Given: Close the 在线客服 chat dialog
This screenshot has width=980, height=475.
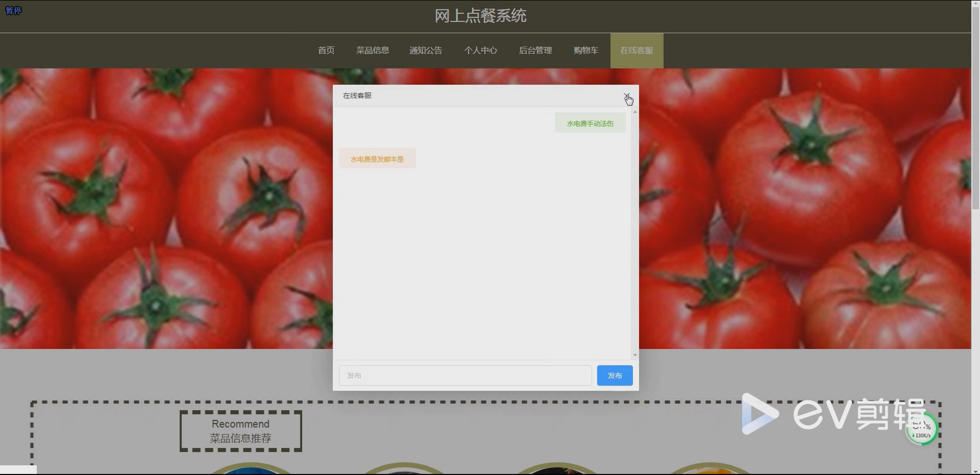Looking at the screenshot, I should (627, 96).
